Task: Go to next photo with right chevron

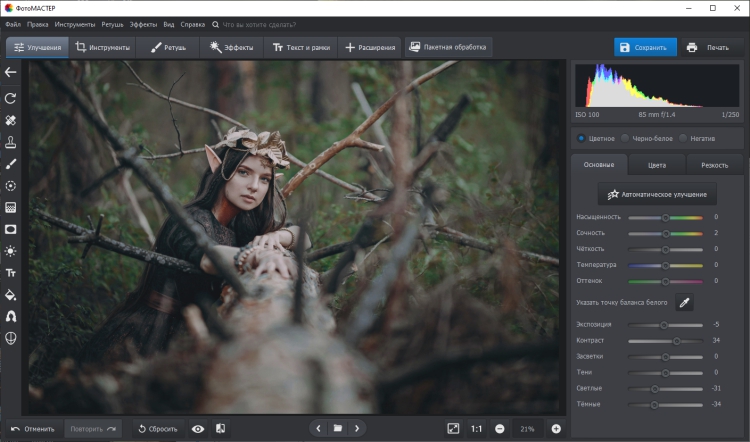Action: coord(357,428)
